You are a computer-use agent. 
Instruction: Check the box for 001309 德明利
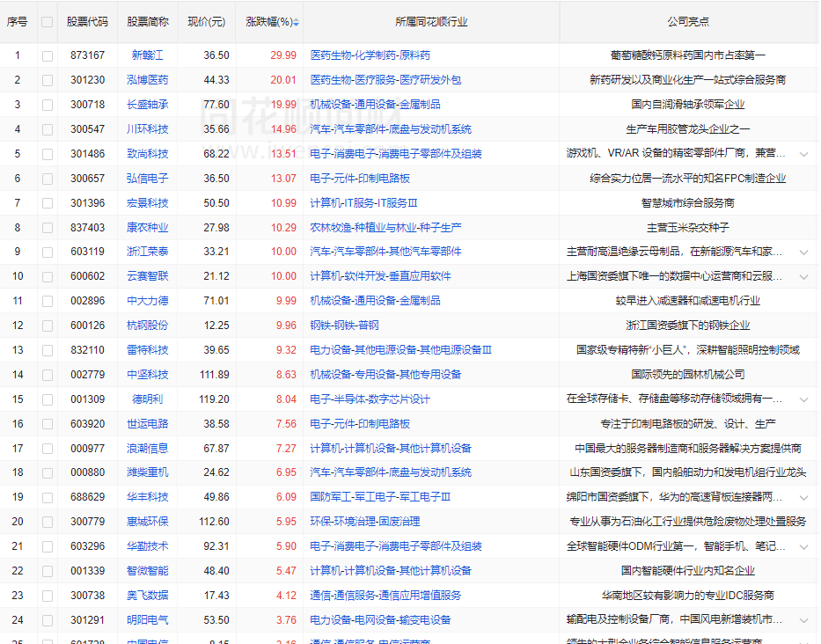click(x=48, y=400)
